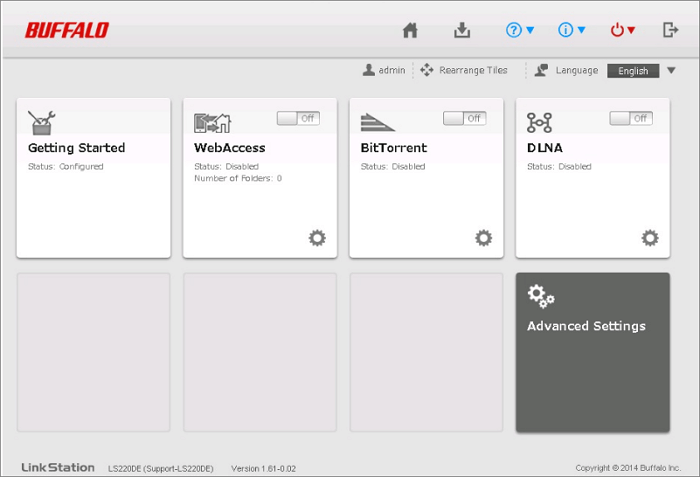
Task: Click the admin user label
Action: click(384, 70)
